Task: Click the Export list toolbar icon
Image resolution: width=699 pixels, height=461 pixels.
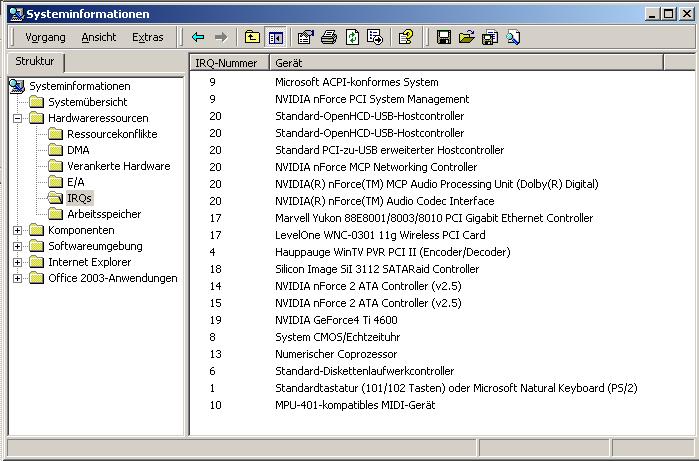Action: pyautogui.click(x=375, y=37)
